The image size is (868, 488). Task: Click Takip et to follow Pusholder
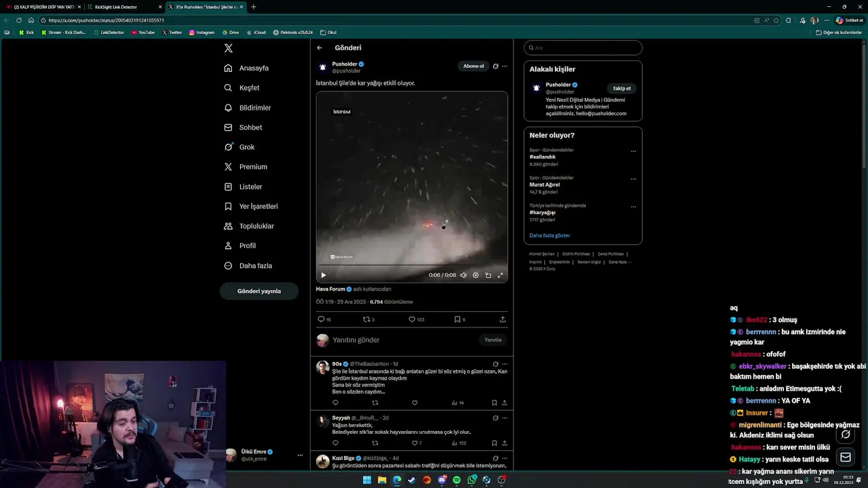(622, 89)
